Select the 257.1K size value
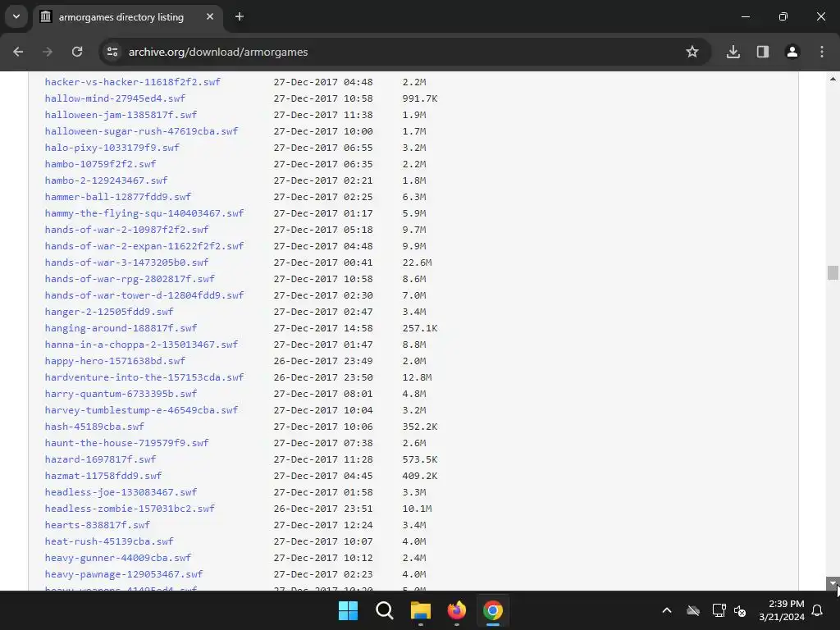This screenshot has width=840, height=630. (x=420, y=328)
